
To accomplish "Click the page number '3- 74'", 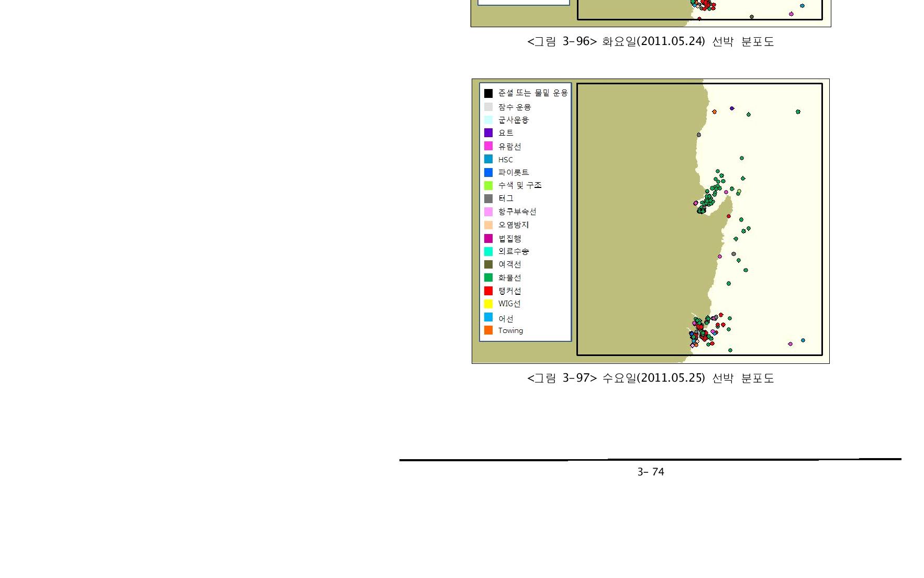I will pos(651,472).
